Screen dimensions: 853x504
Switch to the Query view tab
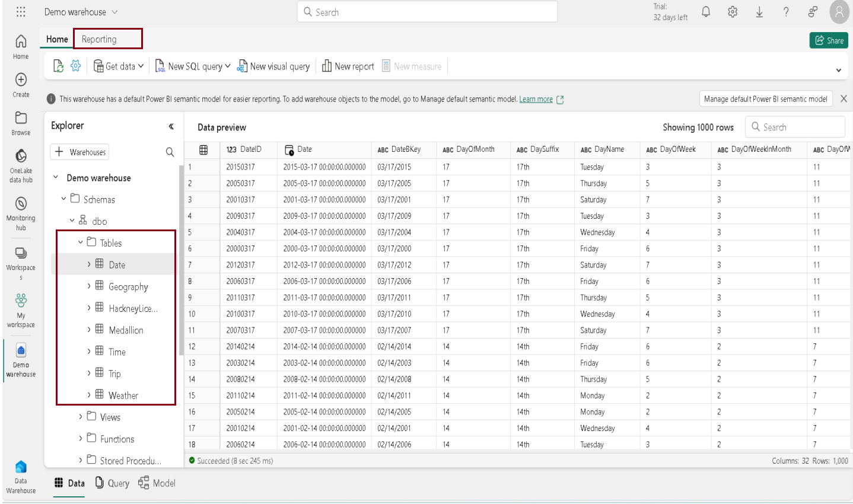pos(112,483)
